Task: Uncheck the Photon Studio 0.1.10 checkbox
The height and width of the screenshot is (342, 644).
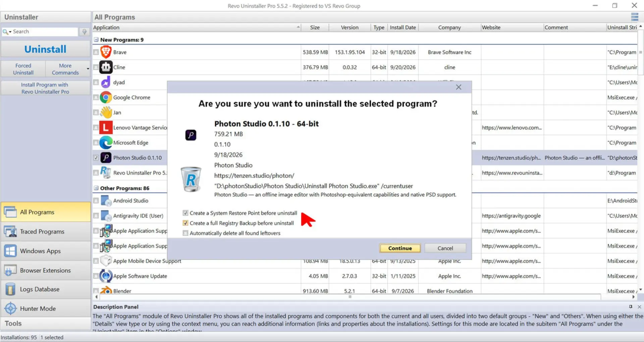Action: pos(96,158)
